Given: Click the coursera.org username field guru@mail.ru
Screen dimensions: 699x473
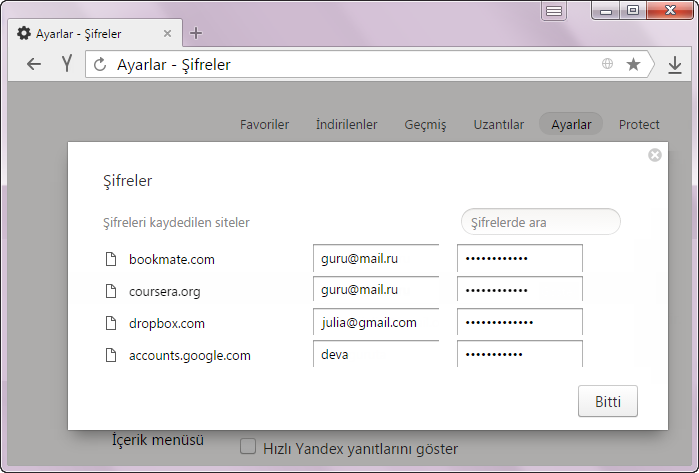Looking at the screenshot, I should (x=376, y=290).
